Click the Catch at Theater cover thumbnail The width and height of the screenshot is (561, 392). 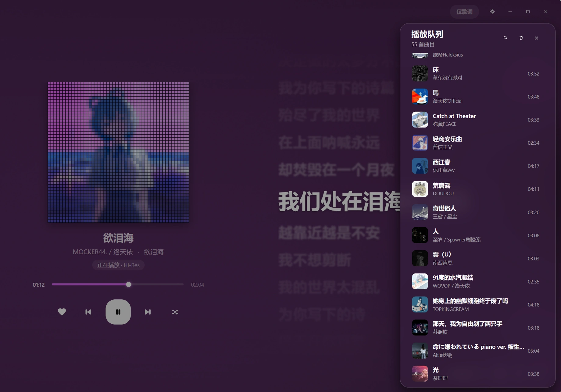pos(420,120)
